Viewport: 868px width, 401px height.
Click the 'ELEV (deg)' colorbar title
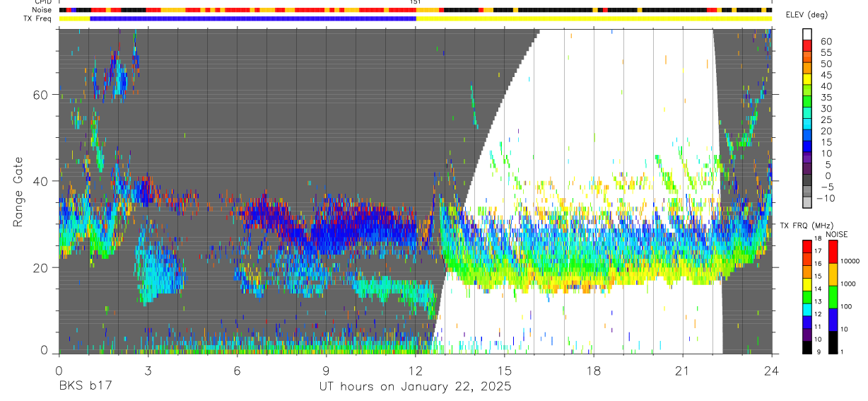(807, 15)
